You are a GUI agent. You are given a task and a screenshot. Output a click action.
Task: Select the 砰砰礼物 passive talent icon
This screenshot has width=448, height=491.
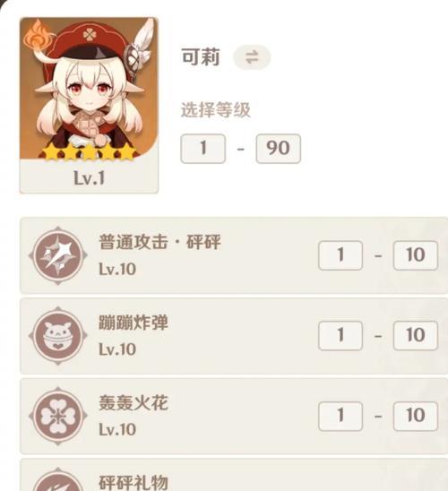58,479
